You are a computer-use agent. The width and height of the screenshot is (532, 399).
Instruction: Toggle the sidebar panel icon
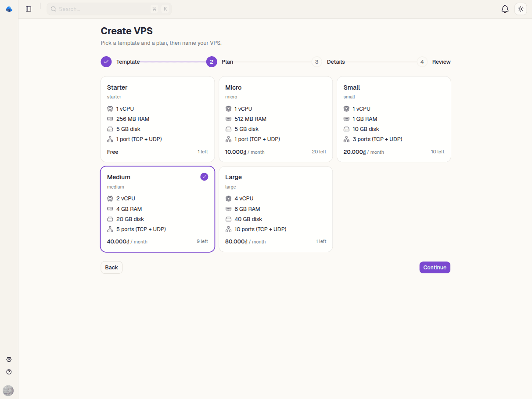click(x=29, y=9)
